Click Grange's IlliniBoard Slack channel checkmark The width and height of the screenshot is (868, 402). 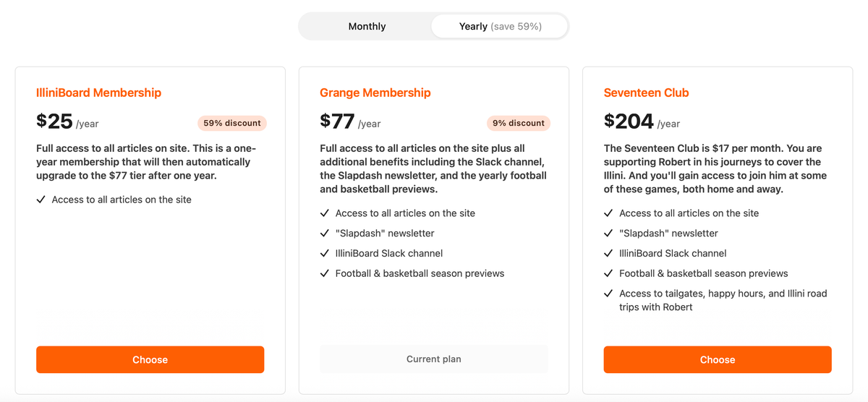325,254
